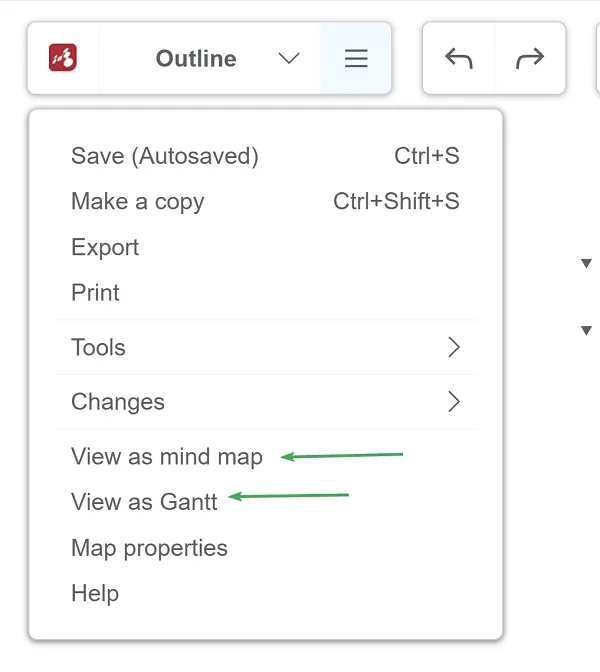Switch to View as Gantt

(x=144, y=502)
